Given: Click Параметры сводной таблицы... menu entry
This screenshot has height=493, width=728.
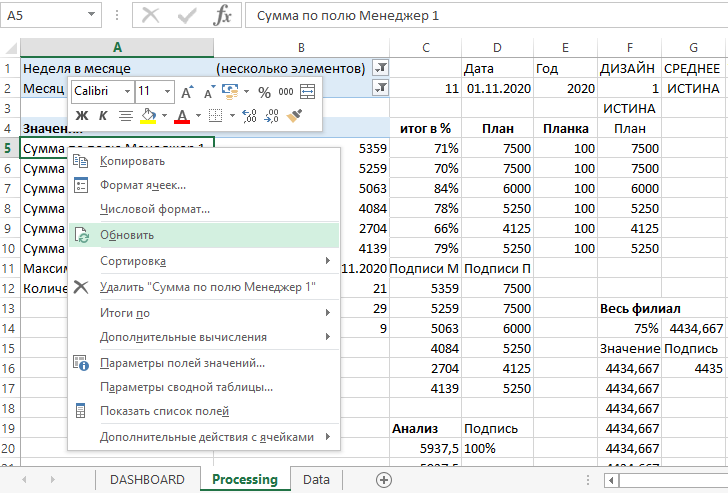Looking at the screenshot, I should [x=186, y=387].
